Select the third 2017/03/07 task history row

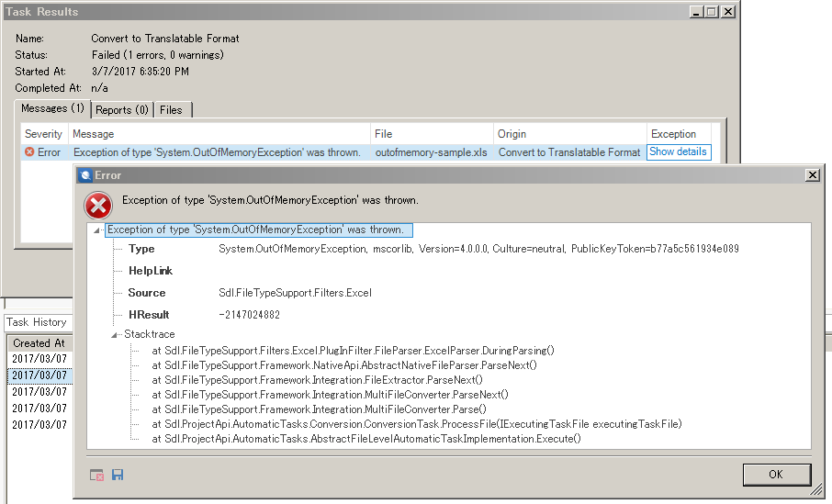(x=39, y=392)
